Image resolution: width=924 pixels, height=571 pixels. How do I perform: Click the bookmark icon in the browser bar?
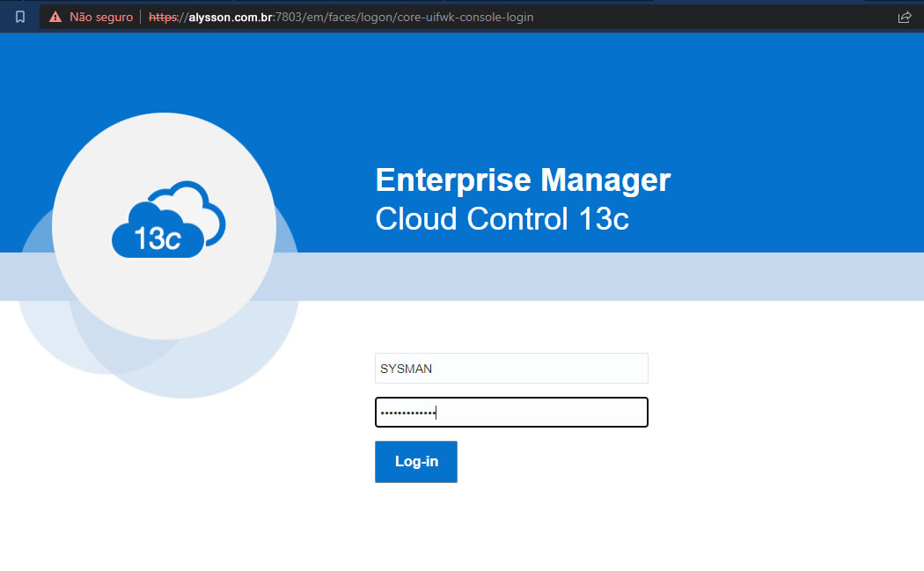tap(20, 17)
